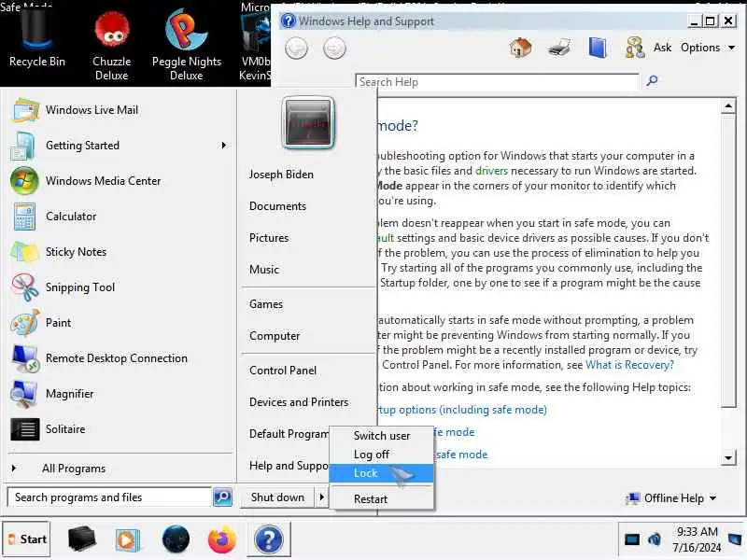The width and height of the screenshot is (747, 560).
Task: Open Browse Help book icon
Action: pos(598,48)
